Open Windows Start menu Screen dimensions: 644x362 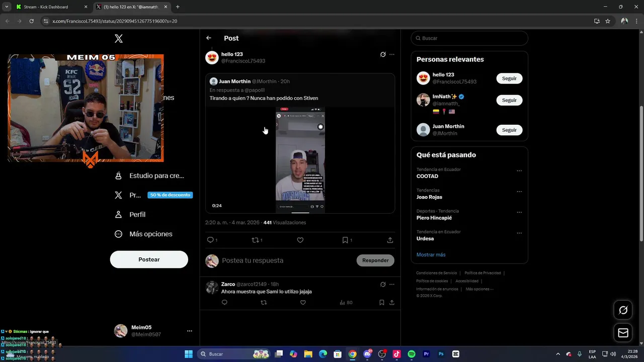click(189, 354)
